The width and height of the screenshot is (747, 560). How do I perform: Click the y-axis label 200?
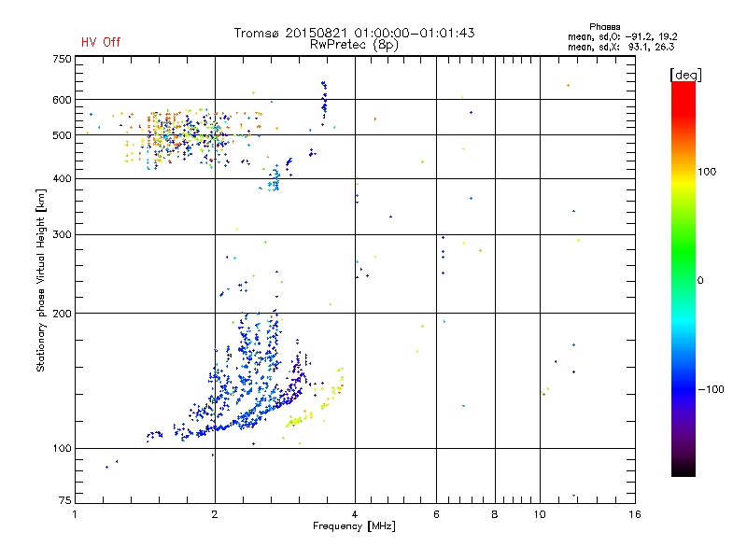coord(62,314)
